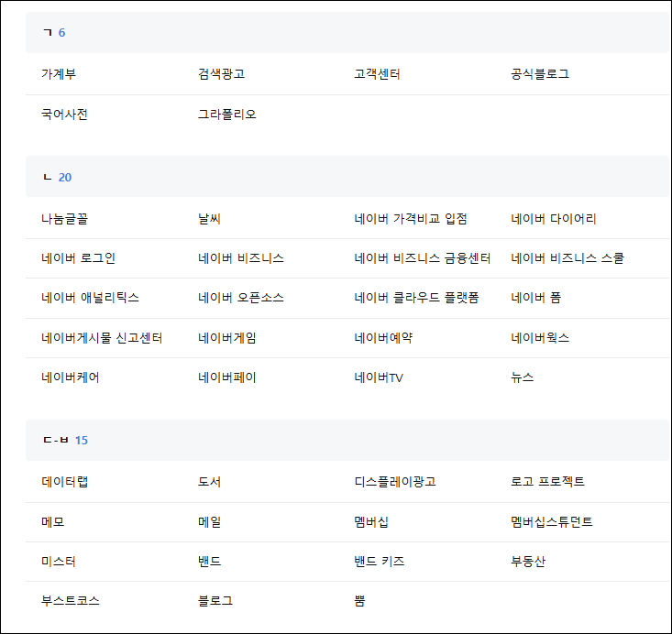The height and width of the screenshot is (634, 672).
Task: Open 네이버 비즈니스 스쿨
Action: point(567,258)
